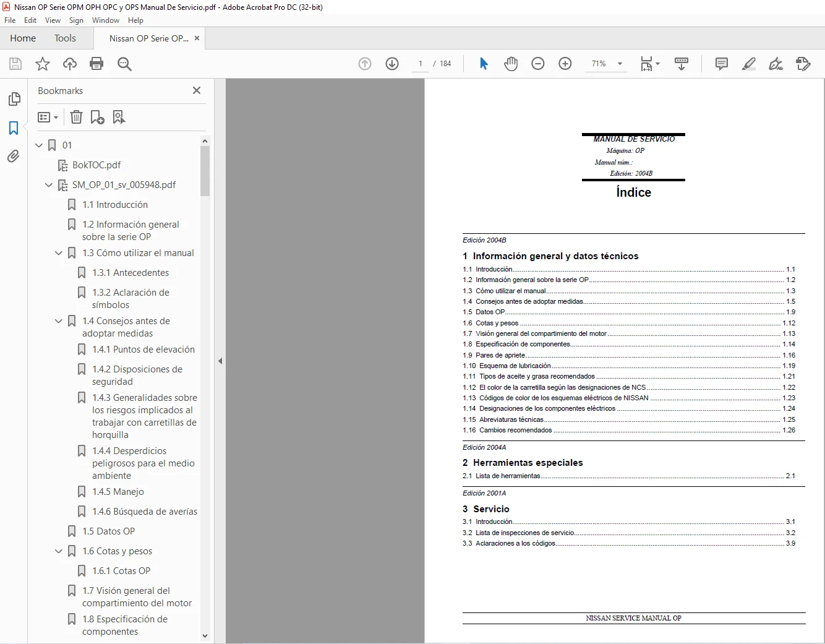Toggle the Bookmarks side panel icon
Image resolution: width=825 pixels, height=644 pixels.
[14, 128]
